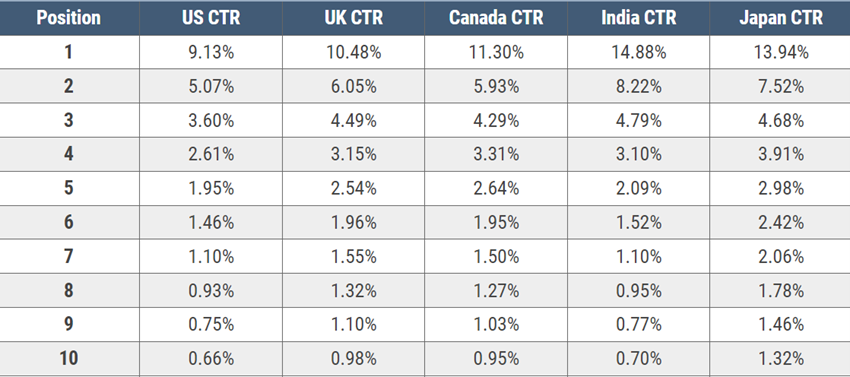Click the Position column header
This screenshot has width=850, height=377.
point(69,18)
